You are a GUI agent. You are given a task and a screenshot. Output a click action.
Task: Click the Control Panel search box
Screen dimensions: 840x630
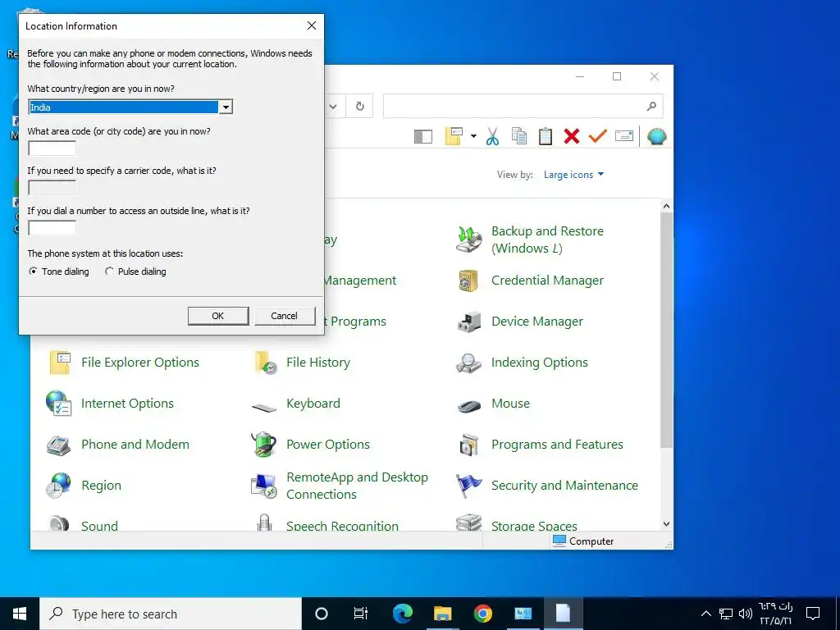[x=514, y=106]
